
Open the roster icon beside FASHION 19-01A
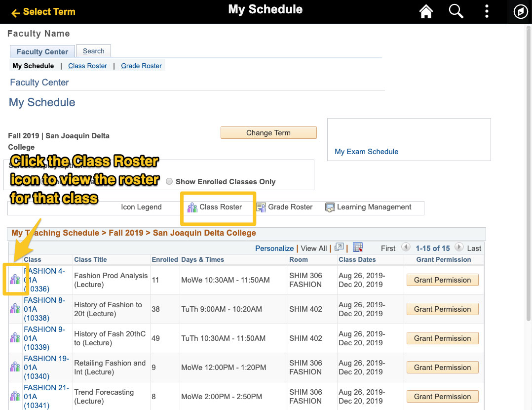15,368
